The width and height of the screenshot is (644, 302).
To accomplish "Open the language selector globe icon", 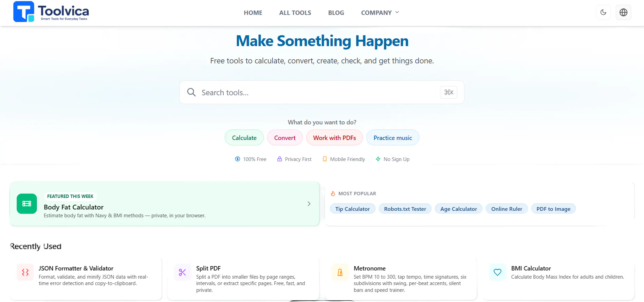I will coord(623,13).
